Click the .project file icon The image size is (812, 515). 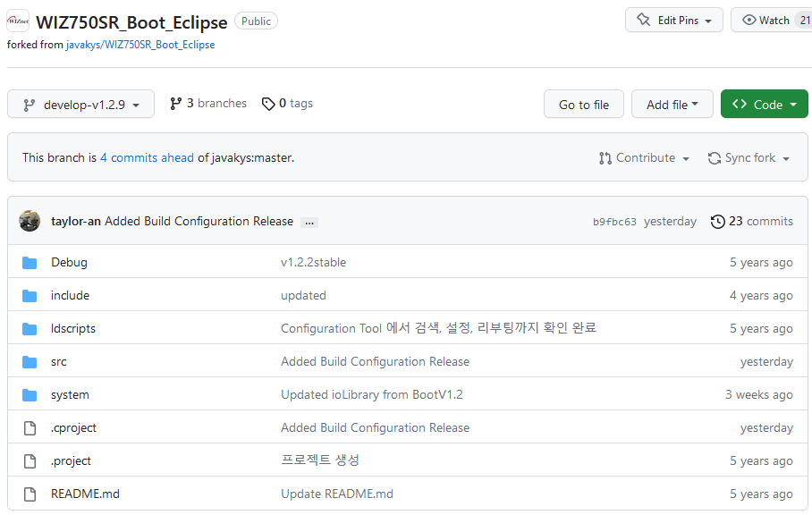30,461
